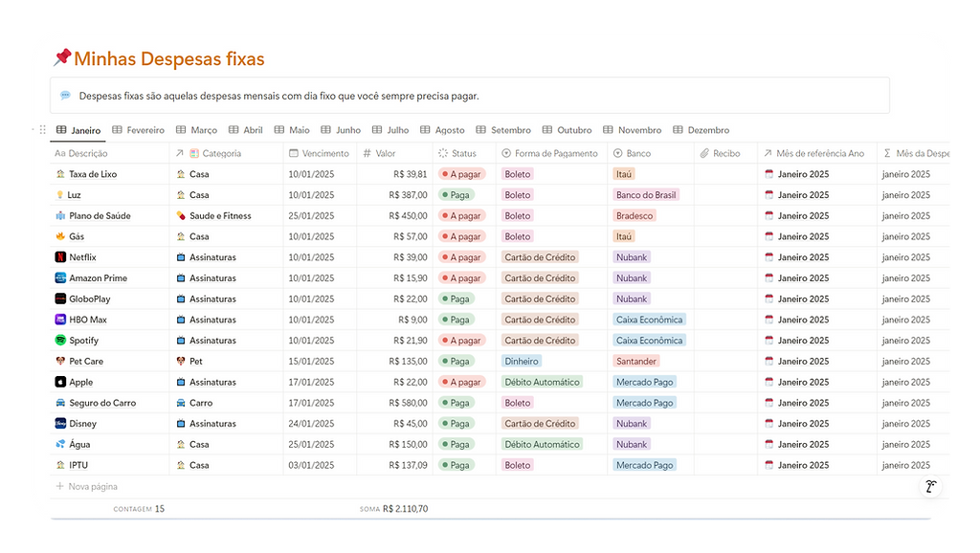Click the Netflix logo icon in Descrição column
Image resolution: width=980 pixels, height=553 pixels.
60,257
